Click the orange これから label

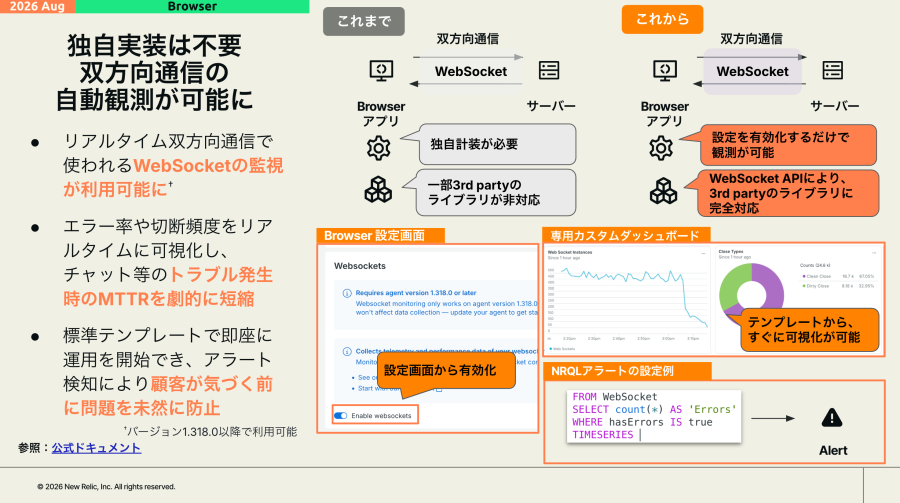point(662,19)
